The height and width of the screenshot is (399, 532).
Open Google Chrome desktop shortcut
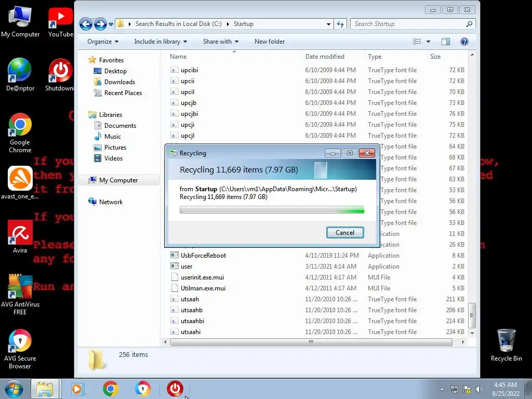pos(20,132)
